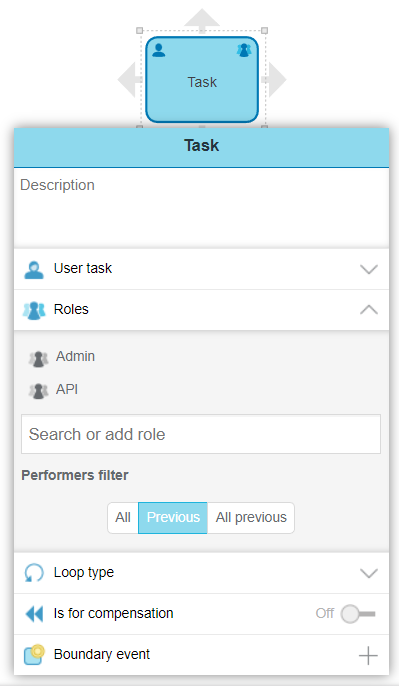Viewport: 399px width, 686px height.
Task: Click the right arrow beside the Task shape
Action: pos(275,80)
